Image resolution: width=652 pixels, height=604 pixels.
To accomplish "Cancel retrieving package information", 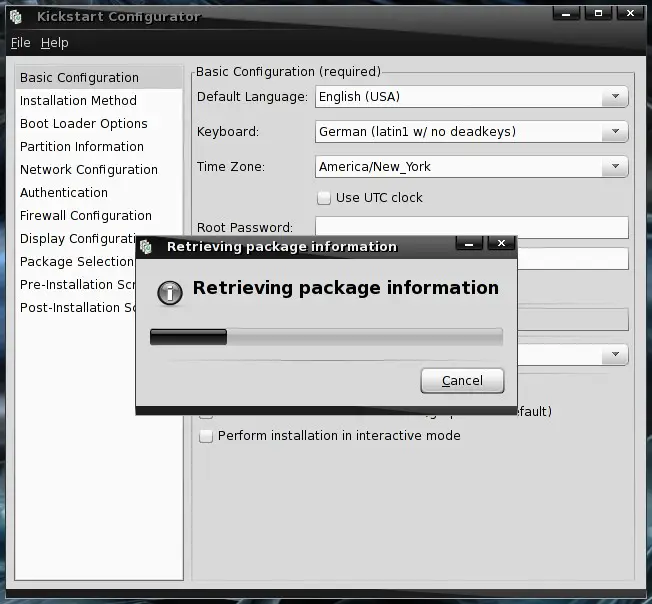I will click(462, 381).
